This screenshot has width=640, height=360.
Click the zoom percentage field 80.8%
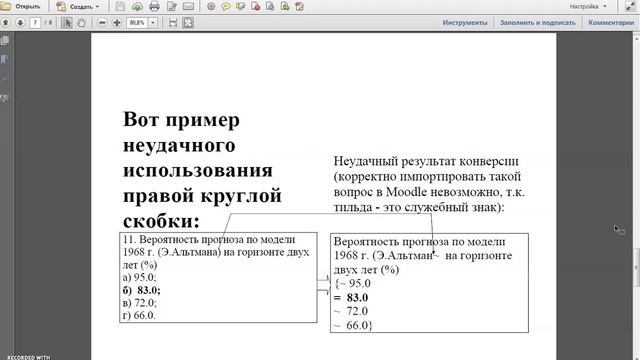[x=138, y=23]
